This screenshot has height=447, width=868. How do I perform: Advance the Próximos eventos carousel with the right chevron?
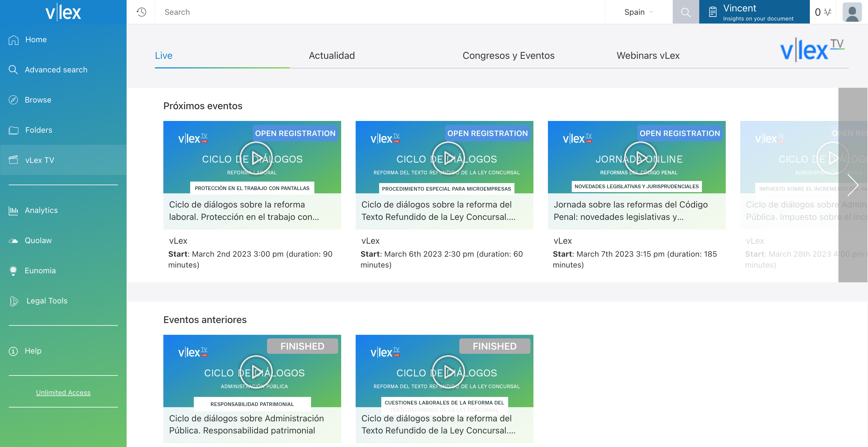tap(853, 185)
